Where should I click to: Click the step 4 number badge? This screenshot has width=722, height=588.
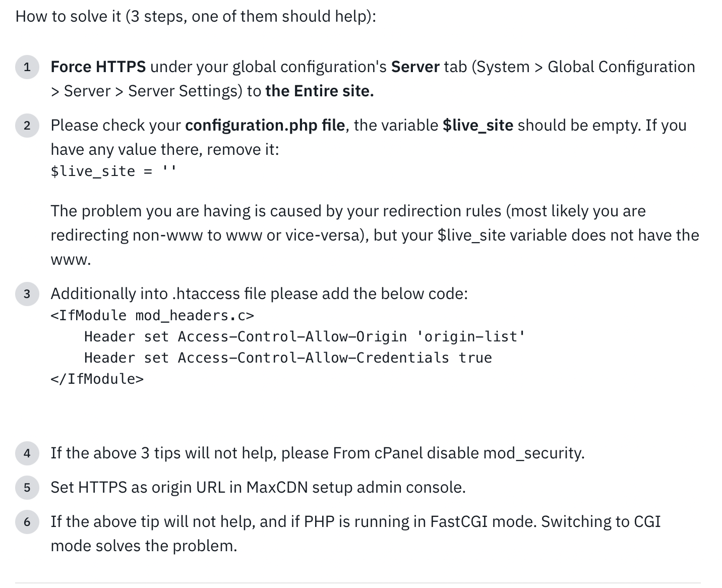coord(27,453)
